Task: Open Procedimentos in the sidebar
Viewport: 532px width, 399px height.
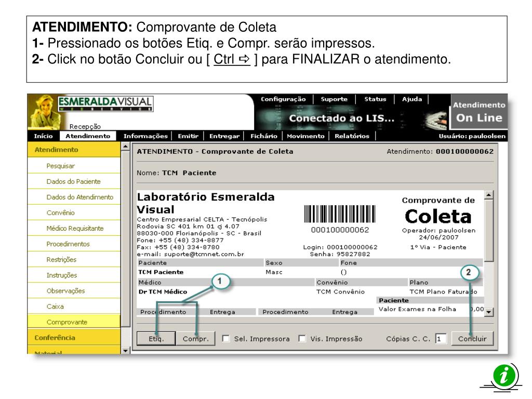Action: tap(74, 244)
